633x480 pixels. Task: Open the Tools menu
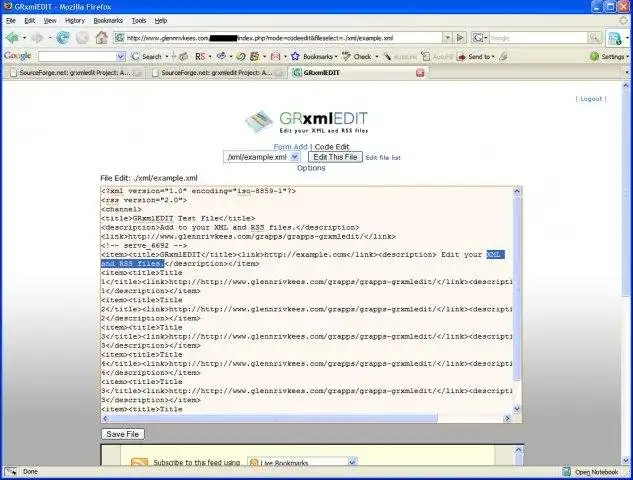click(x=138, y=21)
